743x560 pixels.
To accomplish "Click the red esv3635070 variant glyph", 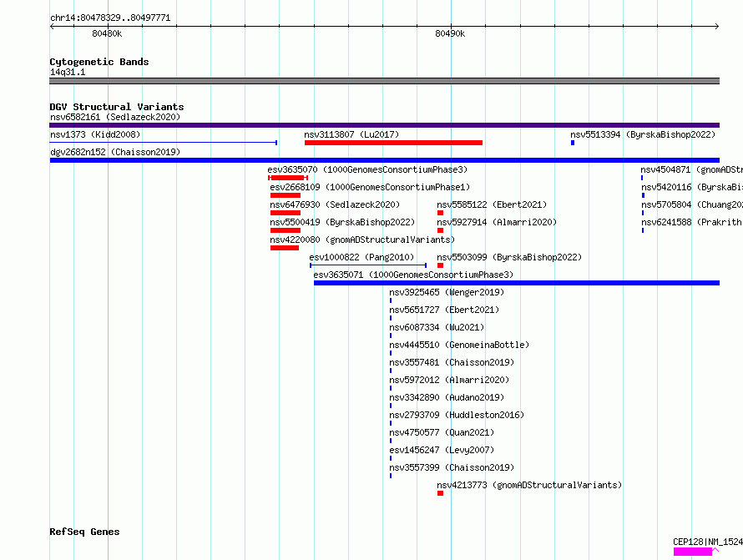I will [x=288, y=178].
